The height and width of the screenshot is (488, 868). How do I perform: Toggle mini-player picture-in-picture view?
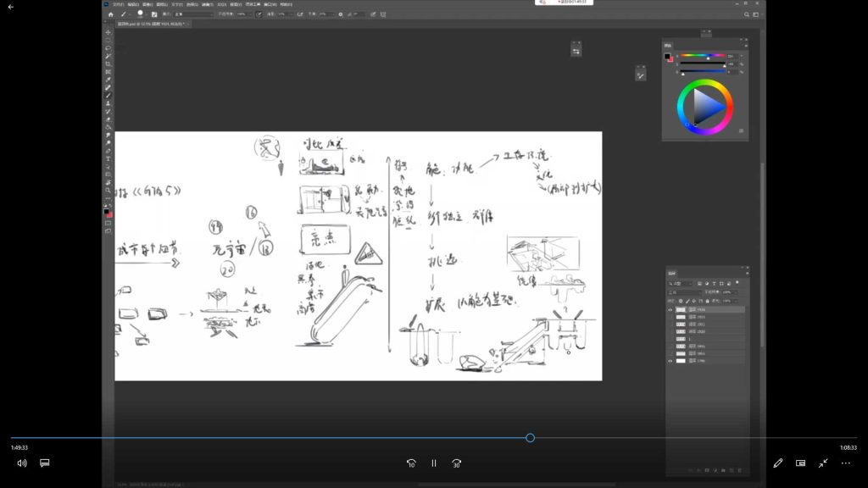pyautogui.click(x=800, y=463)
